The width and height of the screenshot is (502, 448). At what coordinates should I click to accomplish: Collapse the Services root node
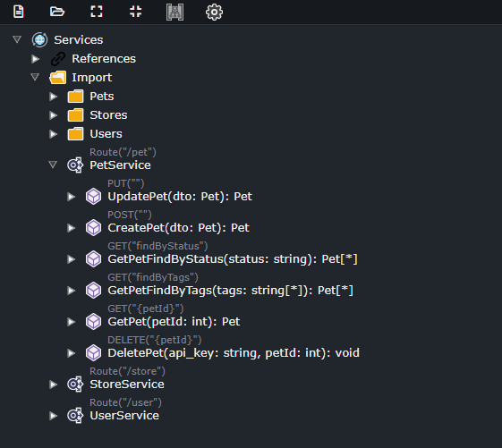point(17,39)
